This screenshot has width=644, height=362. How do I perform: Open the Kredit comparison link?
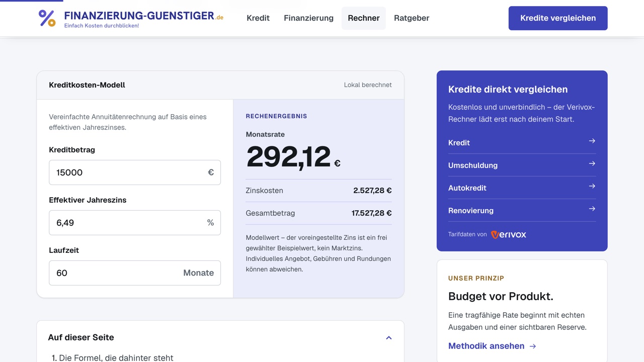pyautogui.click(x=522, y=142)
